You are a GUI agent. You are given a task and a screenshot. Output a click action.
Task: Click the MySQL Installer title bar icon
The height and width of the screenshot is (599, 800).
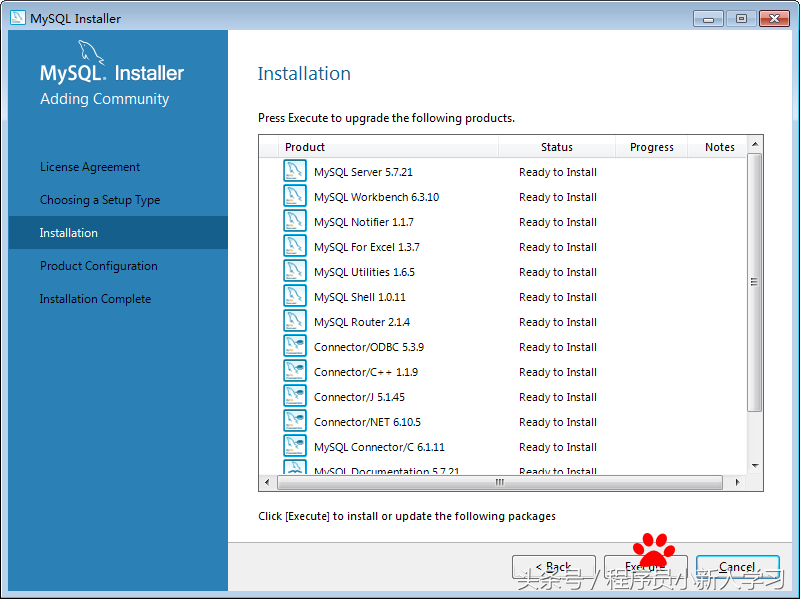tap(16, 17)
